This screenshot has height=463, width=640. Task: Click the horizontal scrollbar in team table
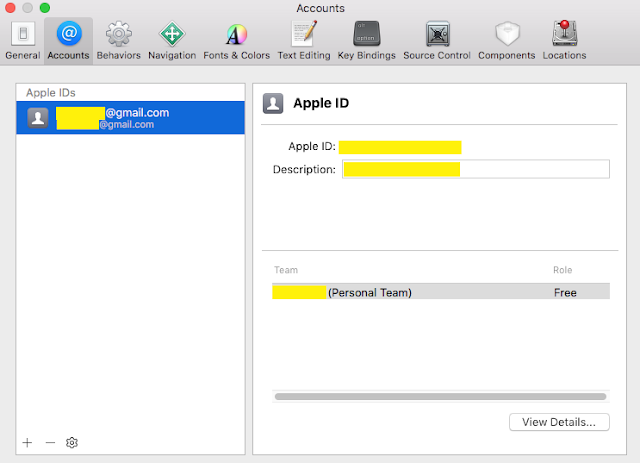pyautogui.click(x=440, y=396)
